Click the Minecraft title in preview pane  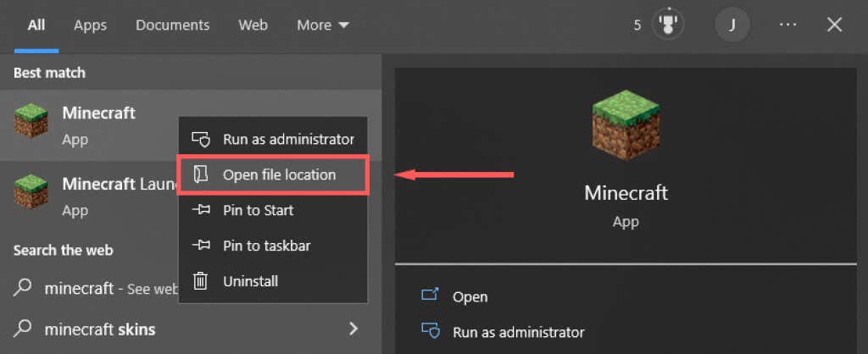tap(626, 193)
